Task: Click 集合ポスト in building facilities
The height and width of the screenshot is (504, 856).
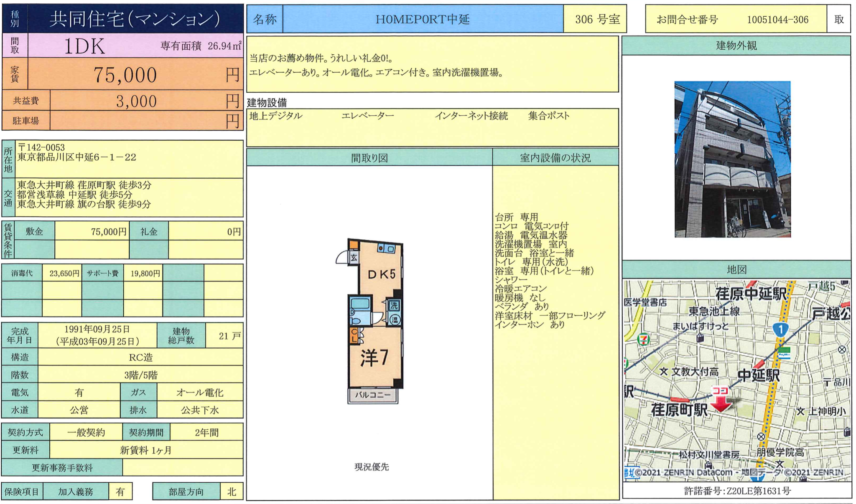Action: (549, 116)
